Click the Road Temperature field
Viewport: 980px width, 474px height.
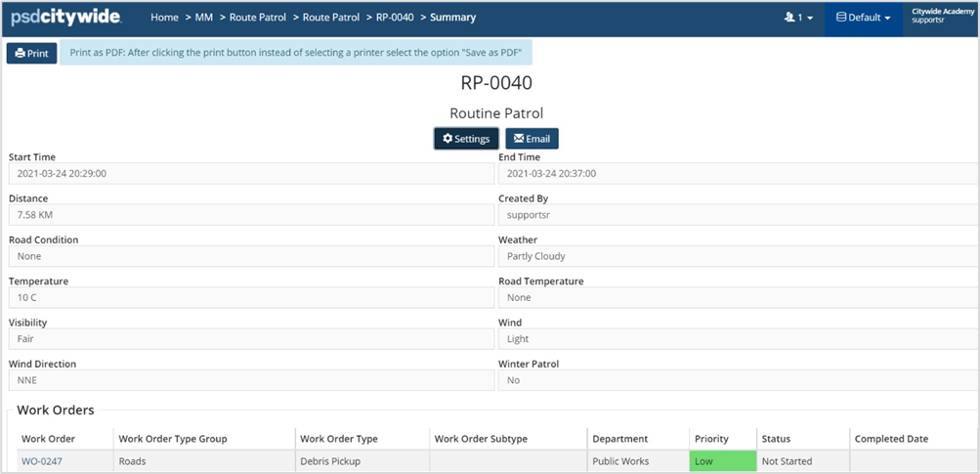click(x=739, y=298)
